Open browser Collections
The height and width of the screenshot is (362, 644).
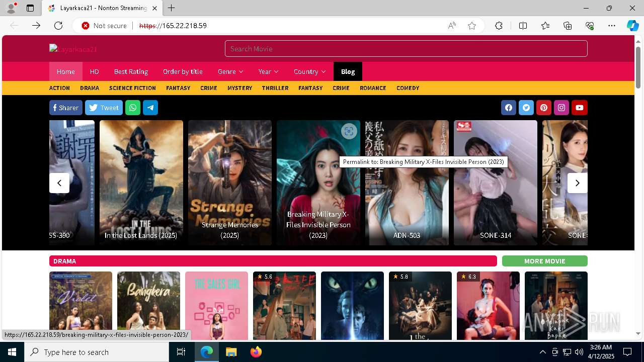(x=568, y=26)
